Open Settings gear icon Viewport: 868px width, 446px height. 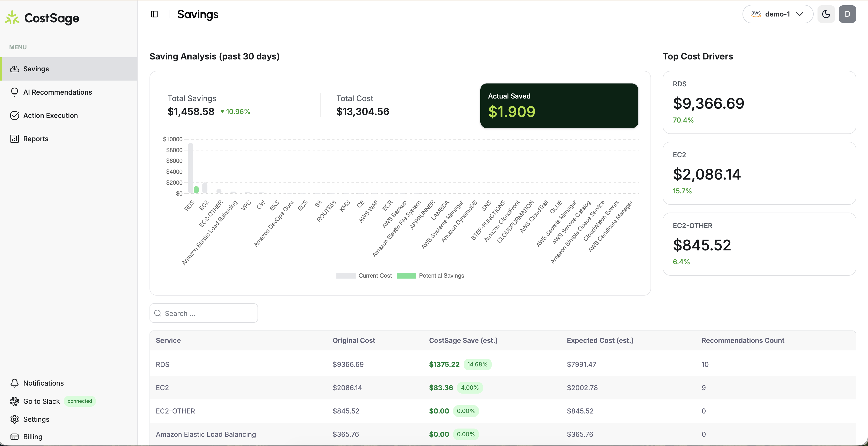pos(15,419)
